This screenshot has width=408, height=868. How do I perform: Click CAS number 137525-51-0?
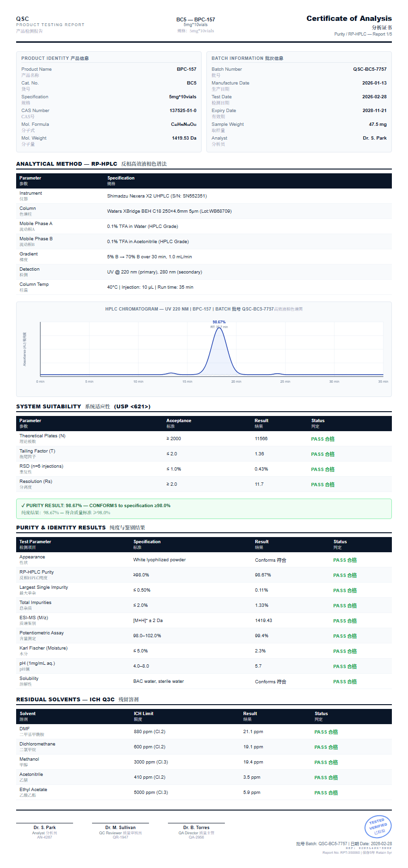183,111
